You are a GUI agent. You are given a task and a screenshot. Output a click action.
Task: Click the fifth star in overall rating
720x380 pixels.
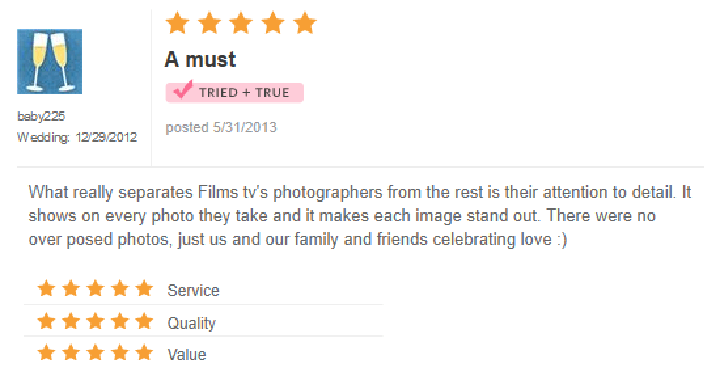305,23
